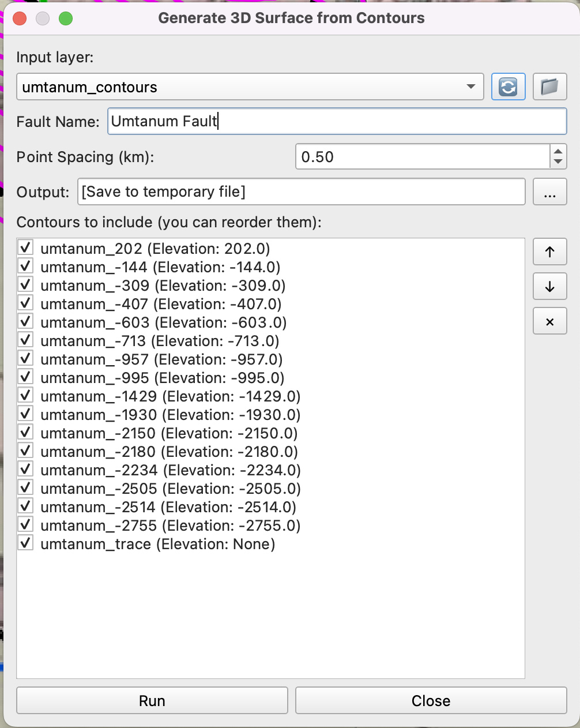Screen dimensions: 580x728
Task: Select the umtanum_-603 list item
Action: (163, 322)
